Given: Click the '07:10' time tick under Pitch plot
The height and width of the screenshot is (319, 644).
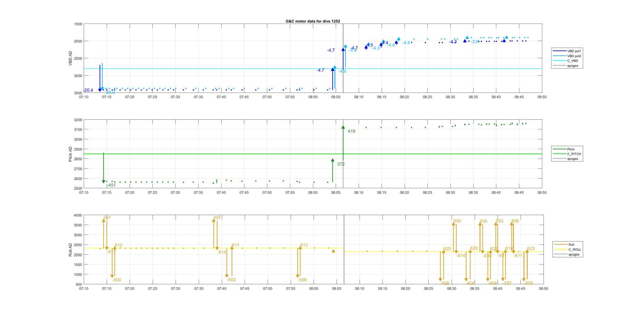Looking at the screenshot, I should coord(84,192).
